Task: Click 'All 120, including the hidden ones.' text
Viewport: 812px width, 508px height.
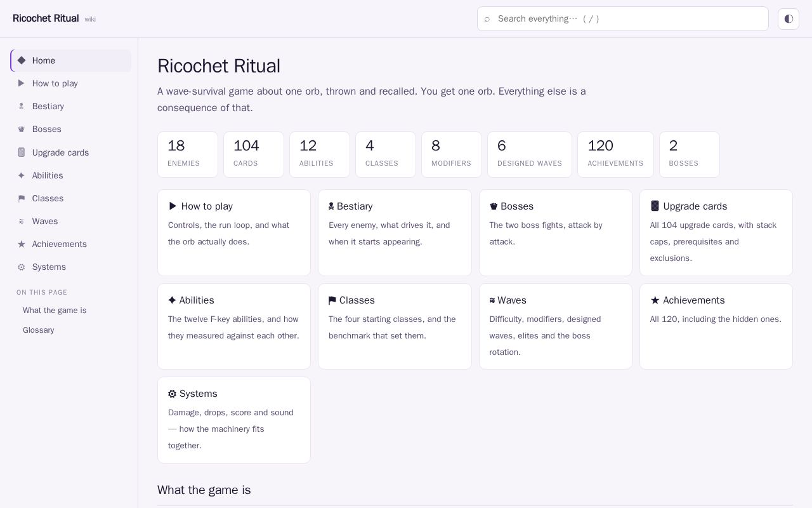Action: (716, 319)
